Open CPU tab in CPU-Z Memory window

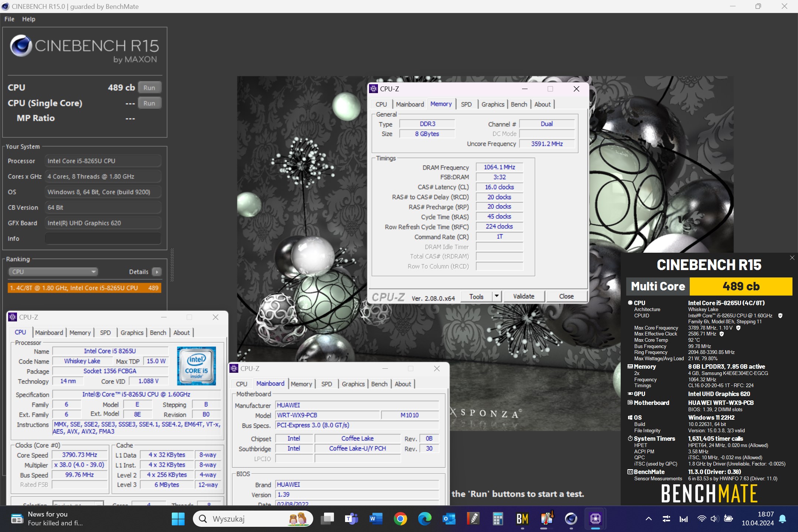tap(381, 105)
